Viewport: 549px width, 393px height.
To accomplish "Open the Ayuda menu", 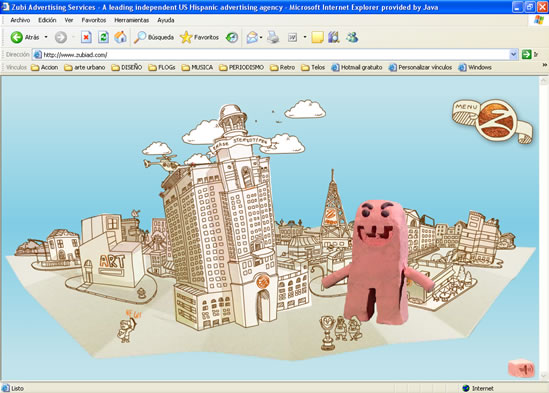I will click(166, 20).
